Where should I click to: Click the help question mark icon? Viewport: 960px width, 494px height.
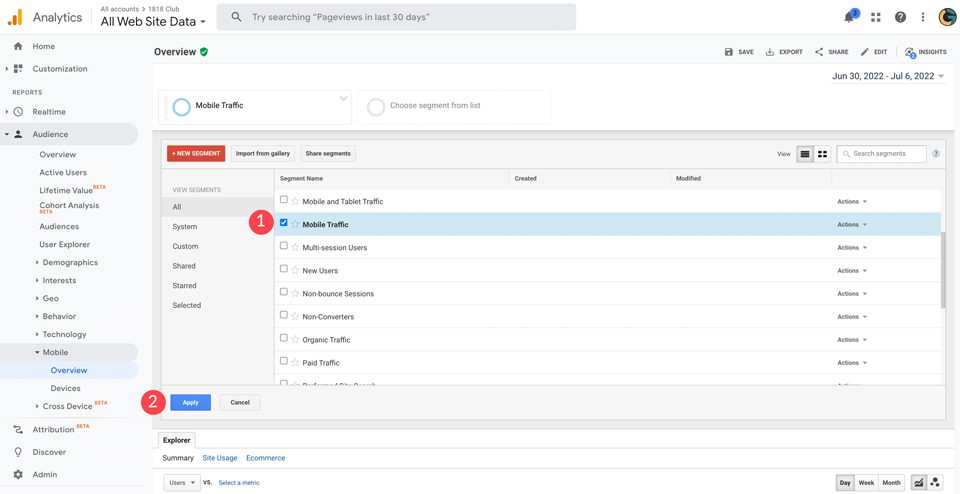pos(900,17)
